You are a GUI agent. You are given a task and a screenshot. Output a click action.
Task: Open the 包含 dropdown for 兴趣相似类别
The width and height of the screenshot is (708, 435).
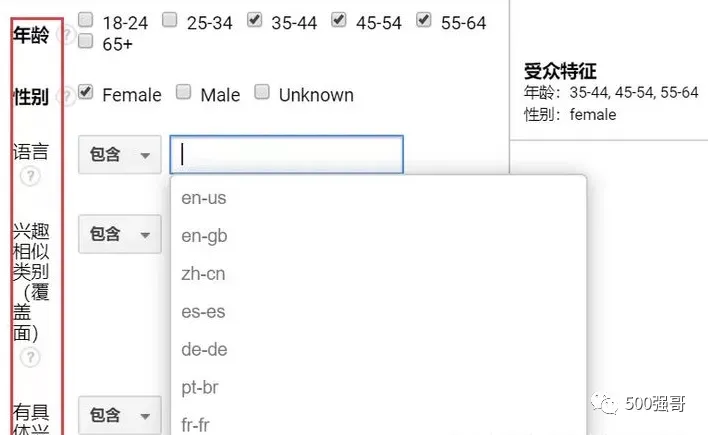(119, 234)
